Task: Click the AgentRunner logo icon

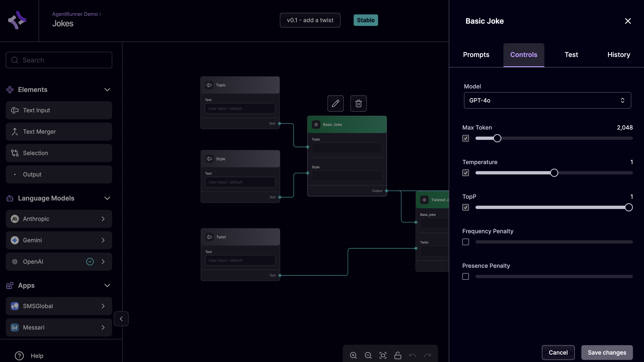Action: 17,20
